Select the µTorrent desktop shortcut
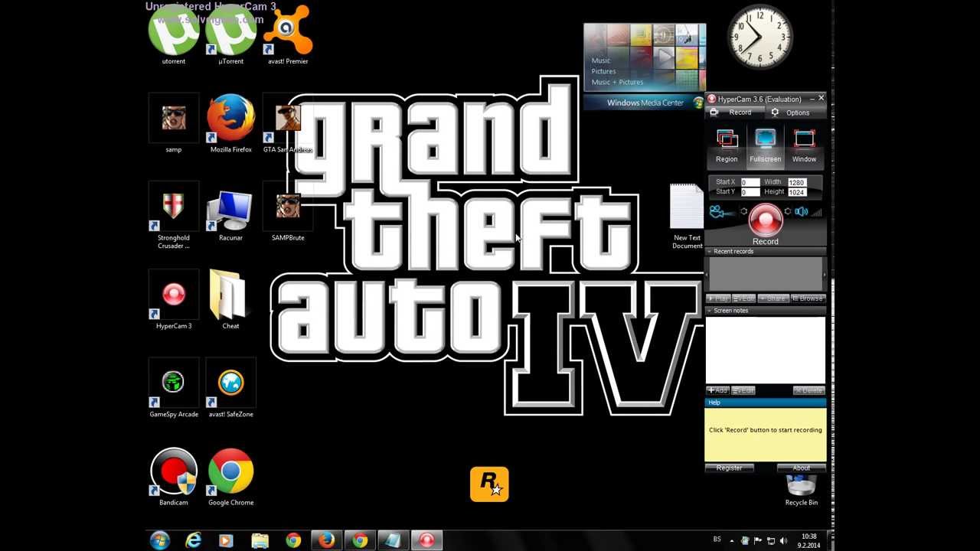 coord(230,34)
